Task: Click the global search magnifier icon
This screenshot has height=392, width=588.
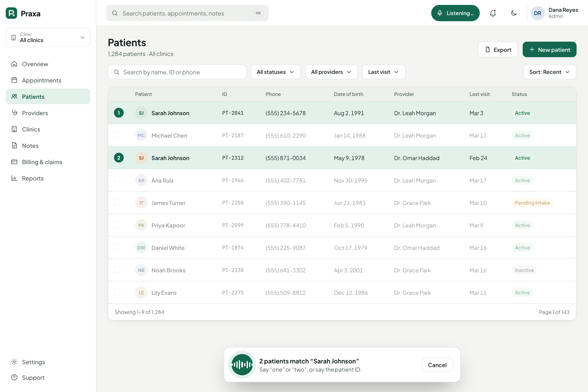Action: (115, 13)
